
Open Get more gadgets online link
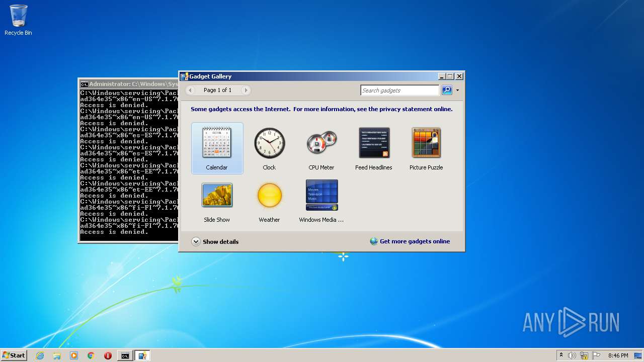point(415,241)
